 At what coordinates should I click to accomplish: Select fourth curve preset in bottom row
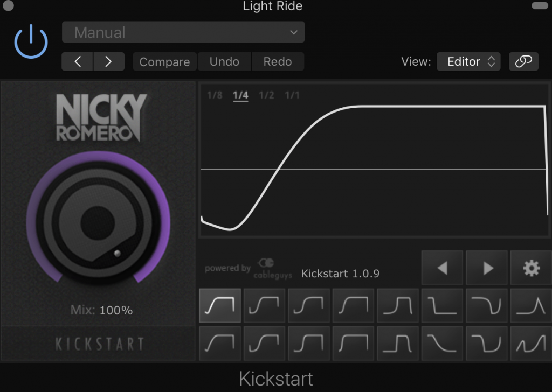pyautogui.click(x=353, y=343)
